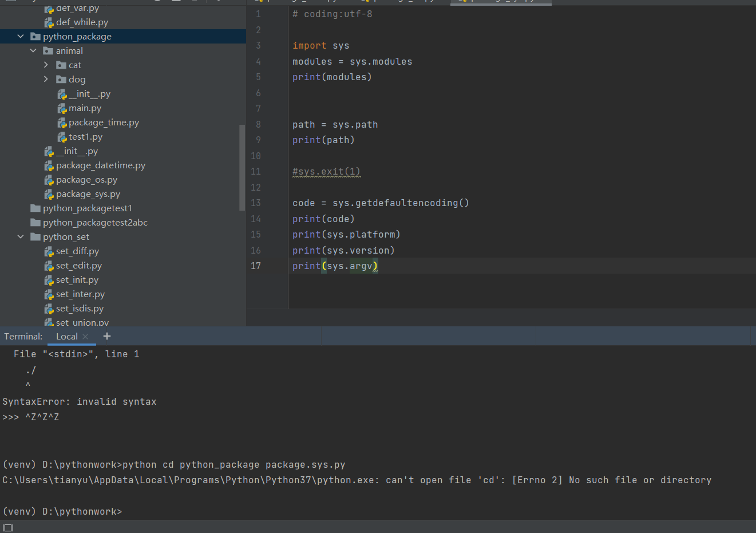Click the file icon beside package_time.py
The width and height of the screenshot is (756, 533).
click(x=62, y=123)
